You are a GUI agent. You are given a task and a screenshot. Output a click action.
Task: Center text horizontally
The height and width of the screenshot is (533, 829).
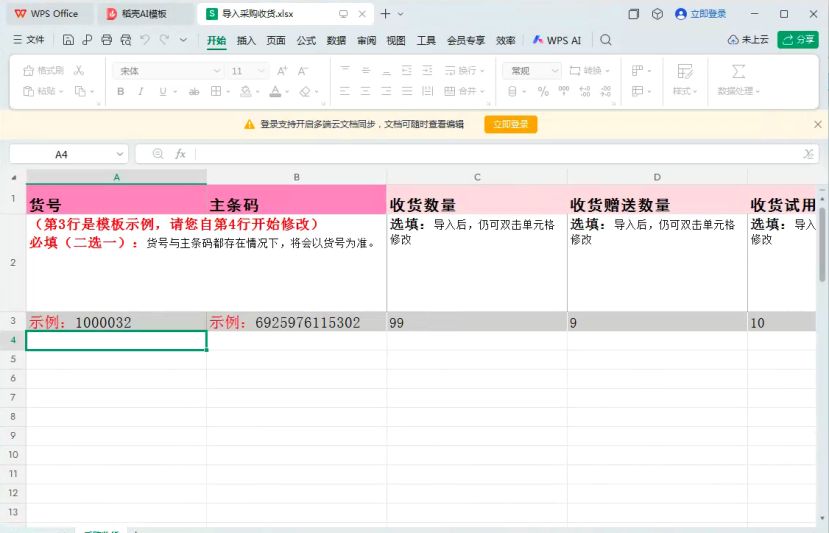365,91
